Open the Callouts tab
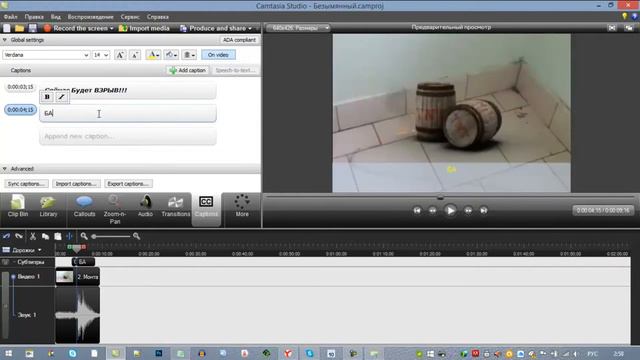640x360 pixels. click(x=84, y=207)
